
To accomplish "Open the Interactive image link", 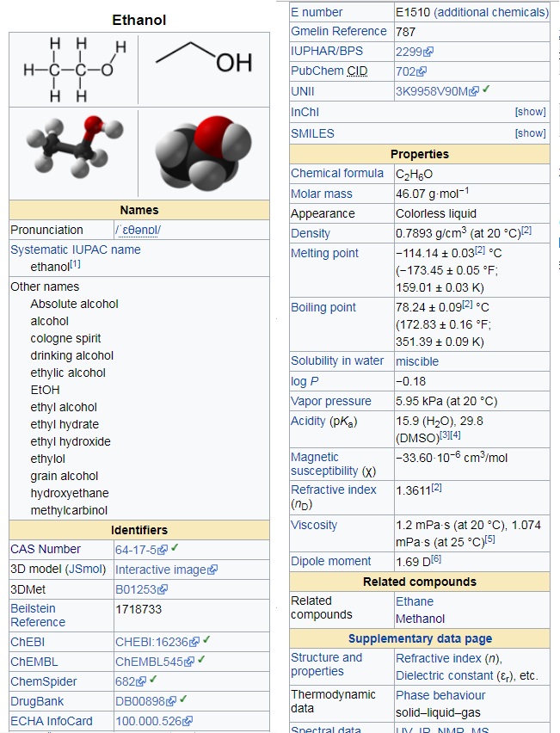I will pyautogui.click(x=160, y=570).
